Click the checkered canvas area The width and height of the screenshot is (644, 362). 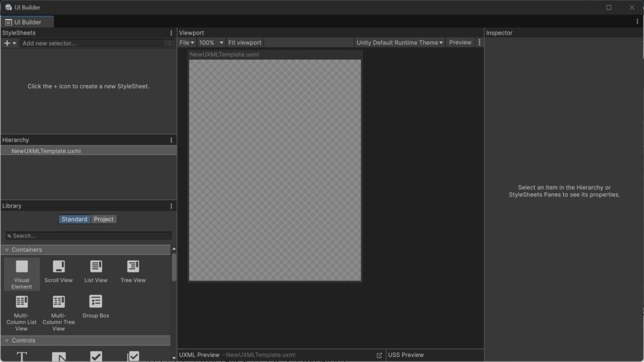pos(275,171)
